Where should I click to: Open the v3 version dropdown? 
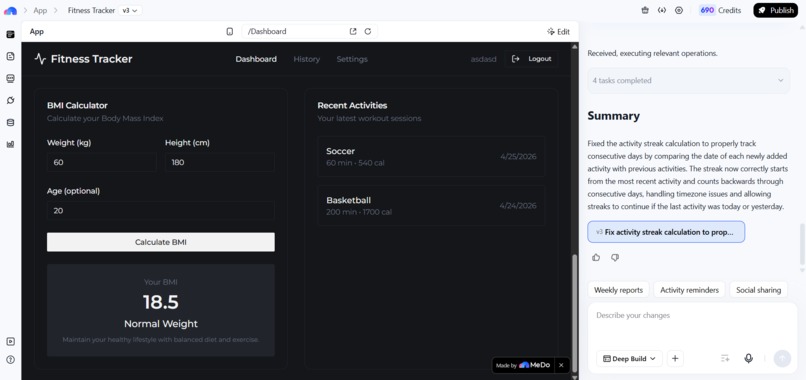[x=130, y=10]
